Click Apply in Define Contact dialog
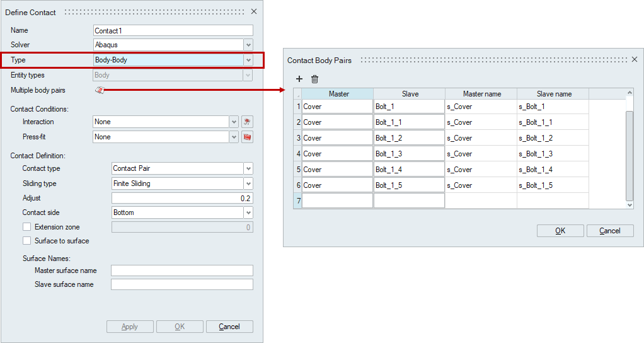The width and height of the screenshot is (644, 343). pos(130,327)
